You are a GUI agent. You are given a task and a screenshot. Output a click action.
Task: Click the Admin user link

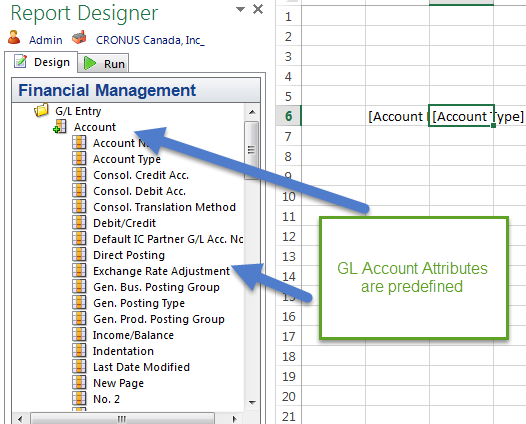[x=46, y=40]
